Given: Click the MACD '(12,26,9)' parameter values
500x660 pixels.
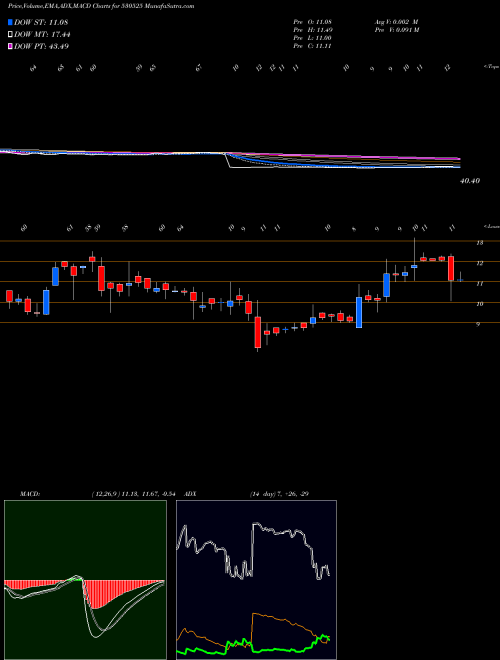Looking at the screenshot, I should click(136, 494).
